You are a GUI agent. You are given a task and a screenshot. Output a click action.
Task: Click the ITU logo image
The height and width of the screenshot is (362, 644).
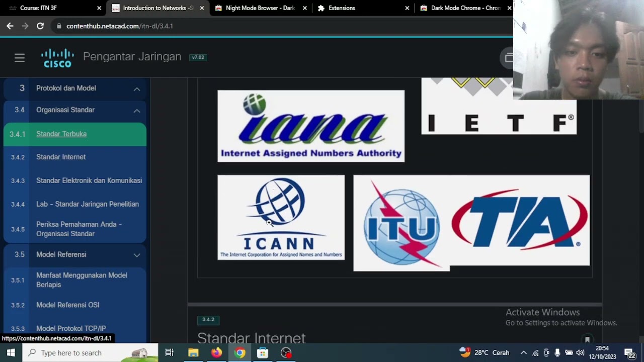(x=401, y=223)
